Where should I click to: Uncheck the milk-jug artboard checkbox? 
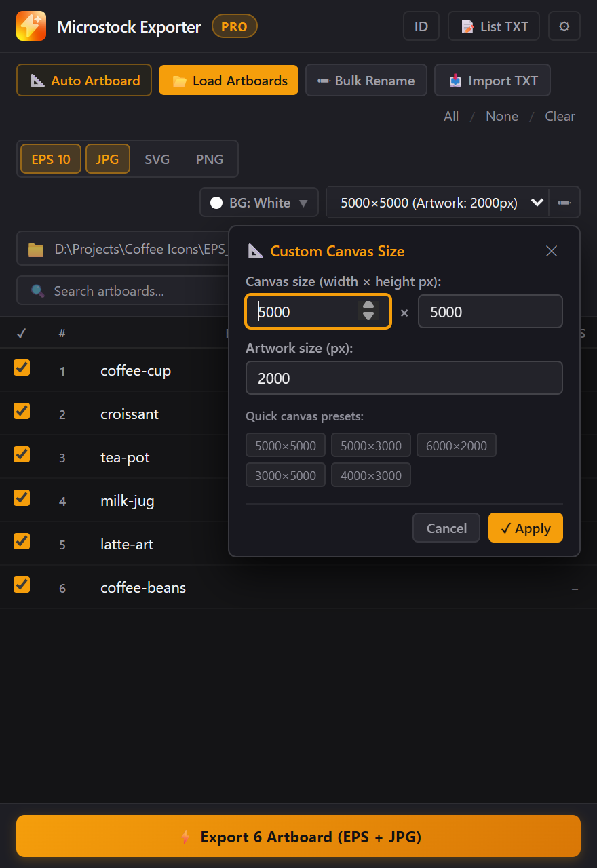pyautogui.click(x=22, y=498)
